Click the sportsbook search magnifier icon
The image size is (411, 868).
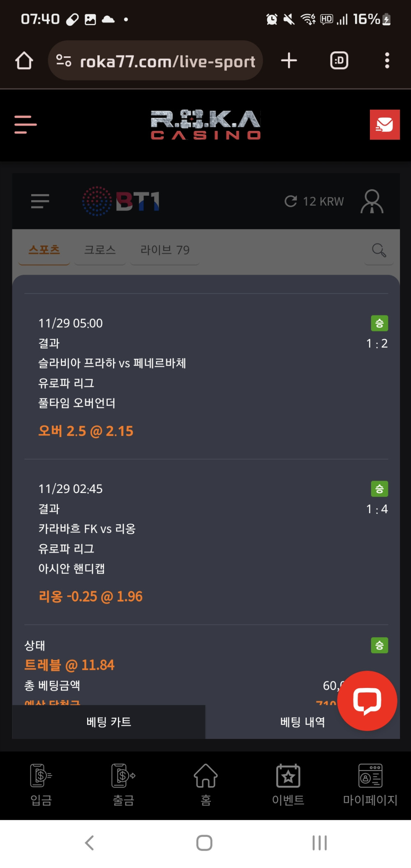pos(379,250)
